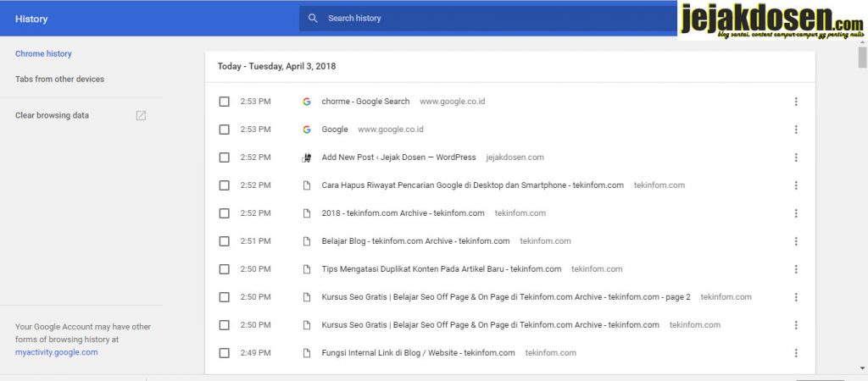
Task: Click 2:51 PM timestamp of Belajar Blog entry
Action: pos(256,241)
